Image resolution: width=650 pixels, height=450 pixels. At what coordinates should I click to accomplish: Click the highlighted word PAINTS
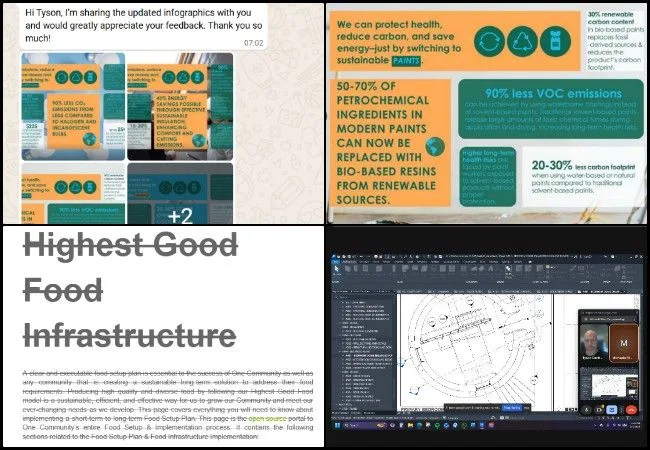pyautogui.click(x=406, y=60)
